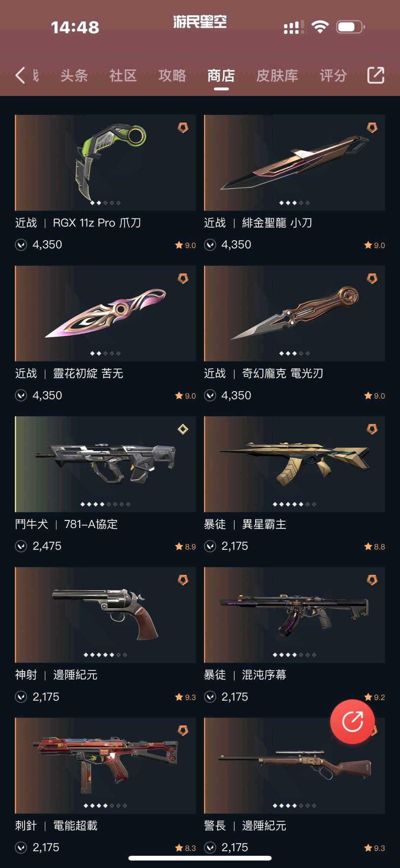Viewport: 400px width, 868px height.
Task: Open the 電能超載 Stinger thumbnail
Action: pyautogui.click(x=106, y=766)
